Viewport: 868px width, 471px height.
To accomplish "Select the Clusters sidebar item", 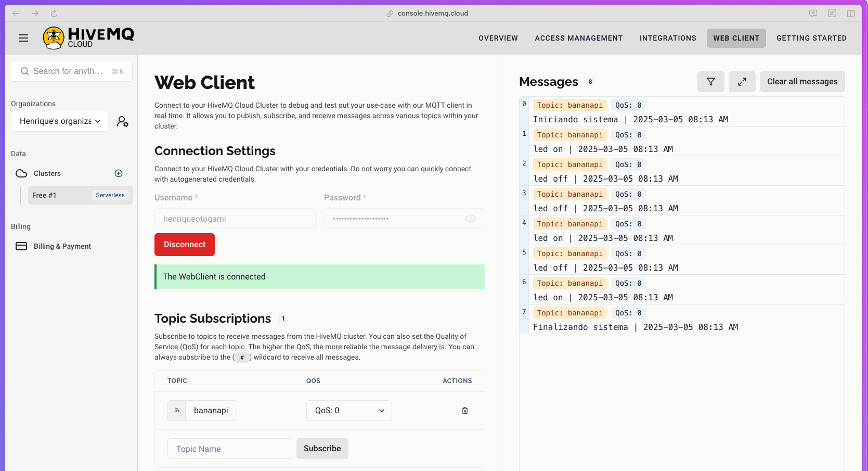I will 47,173.
